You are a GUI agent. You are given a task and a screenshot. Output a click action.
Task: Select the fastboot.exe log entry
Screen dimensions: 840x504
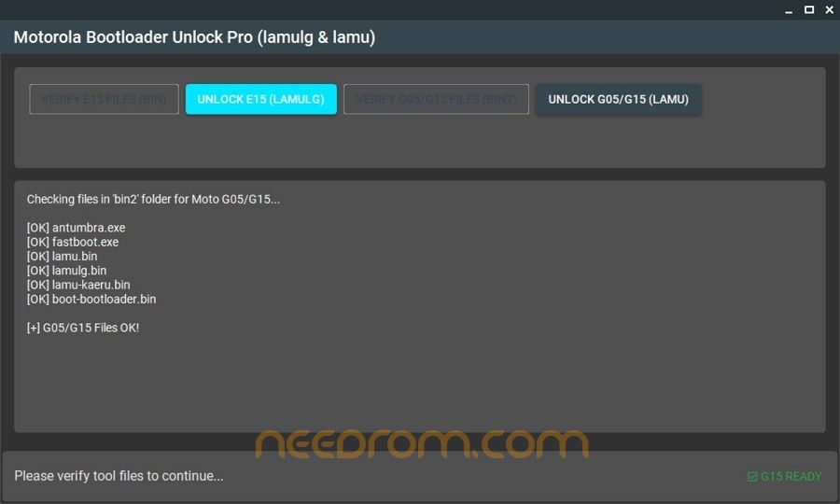click(73, 242)
